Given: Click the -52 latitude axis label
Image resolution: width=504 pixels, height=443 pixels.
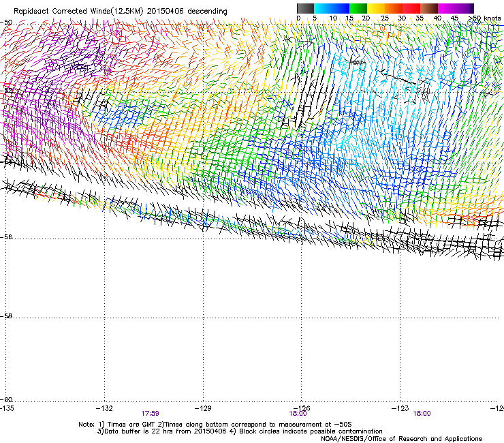Looking at the screenshot, I should coord(6,91).
